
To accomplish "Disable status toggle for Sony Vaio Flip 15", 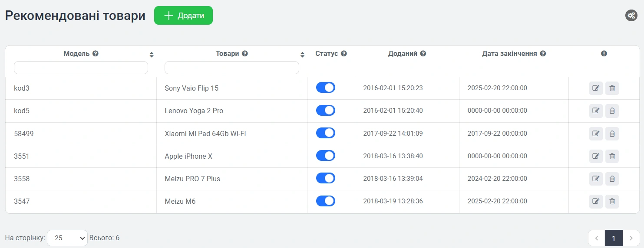I will tap(325, 88).
